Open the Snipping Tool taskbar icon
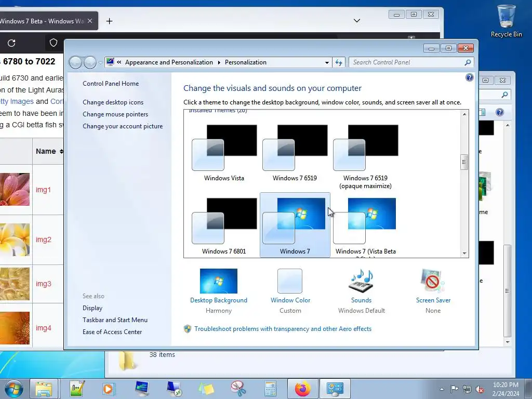The width and height of the screenshot is (532, 399). tap(238, 389)
